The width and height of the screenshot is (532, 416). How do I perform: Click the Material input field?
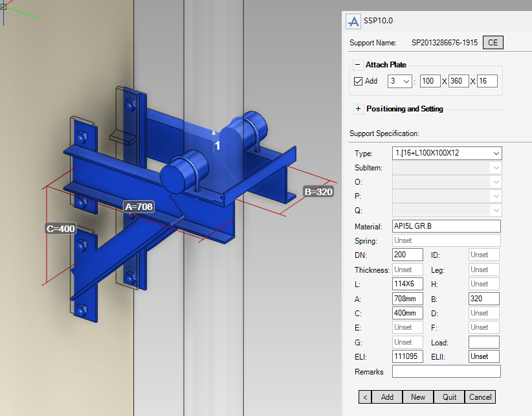coord(446,226)
